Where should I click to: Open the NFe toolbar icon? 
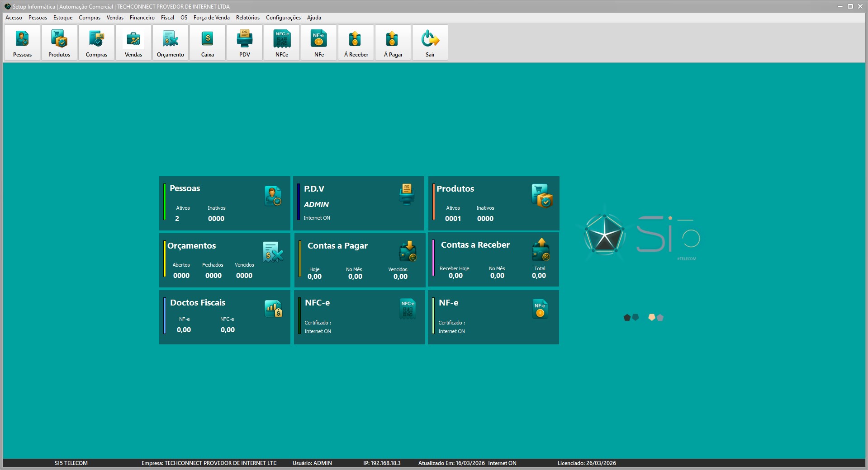click(x=319, y=42)
